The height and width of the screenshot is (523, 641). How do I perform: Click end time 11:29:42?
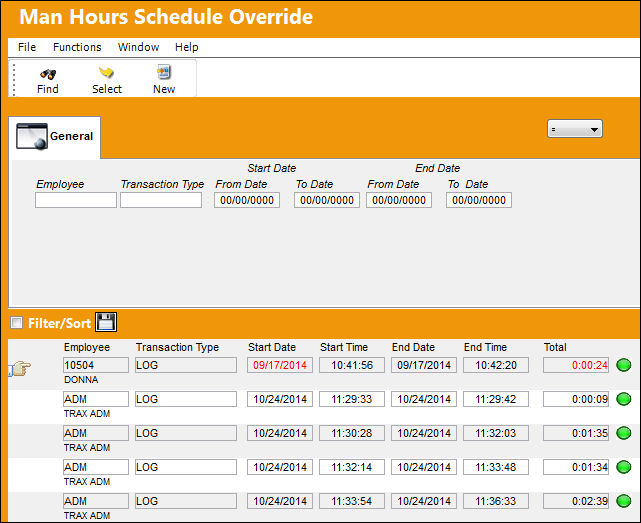point(495,399)
